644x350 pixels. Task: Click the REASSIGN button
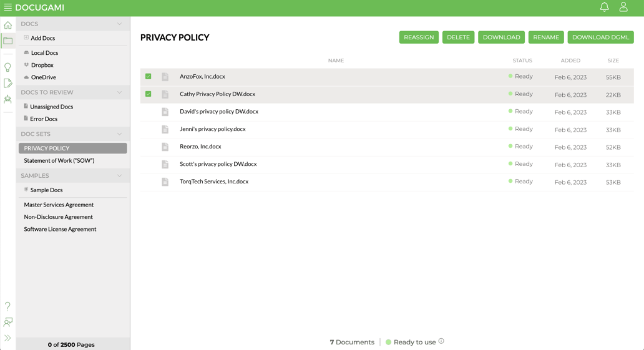(419, 37)
